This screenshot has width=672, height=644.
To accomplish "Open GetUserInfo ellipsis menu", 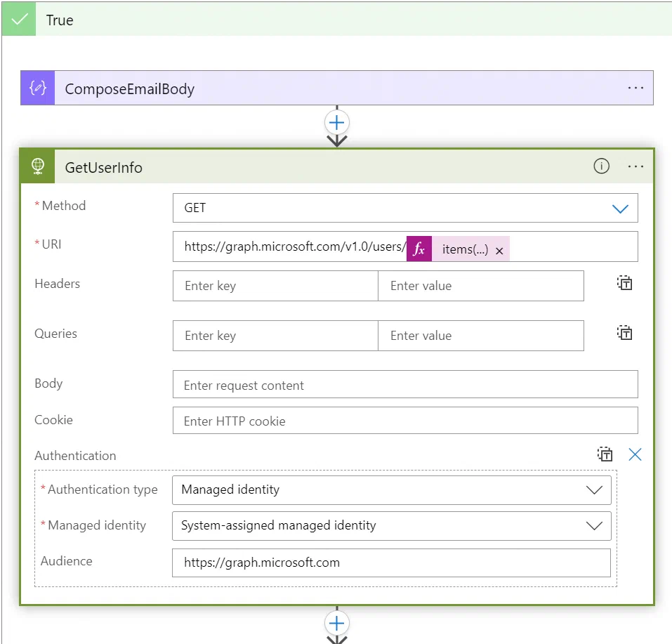I will pos(635,166).
